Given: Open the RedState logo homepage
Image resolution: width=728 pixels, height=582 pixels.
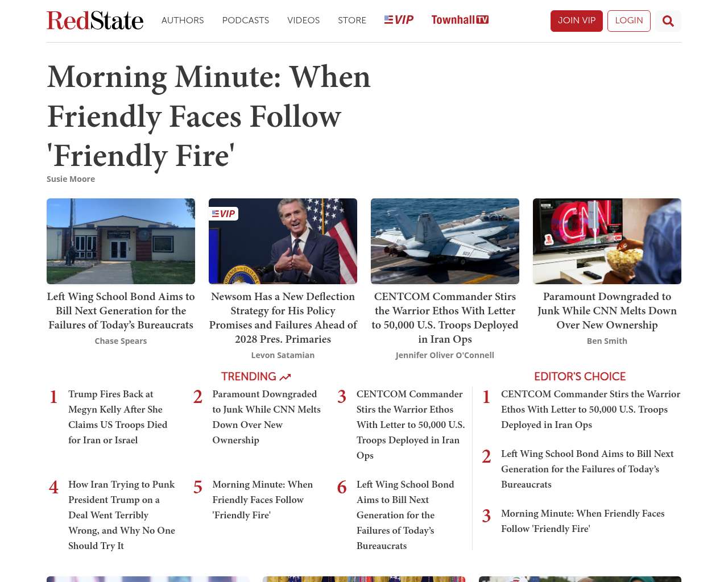Looking at the screenshot, I should coord(95,20).
